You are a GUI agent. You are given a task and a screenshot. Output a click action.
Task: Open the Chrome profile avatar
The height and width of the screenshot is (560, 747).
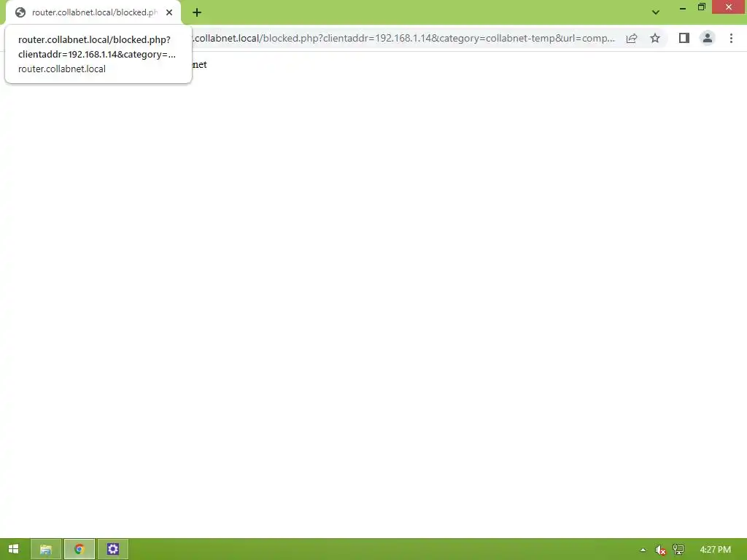pos(708,38)
